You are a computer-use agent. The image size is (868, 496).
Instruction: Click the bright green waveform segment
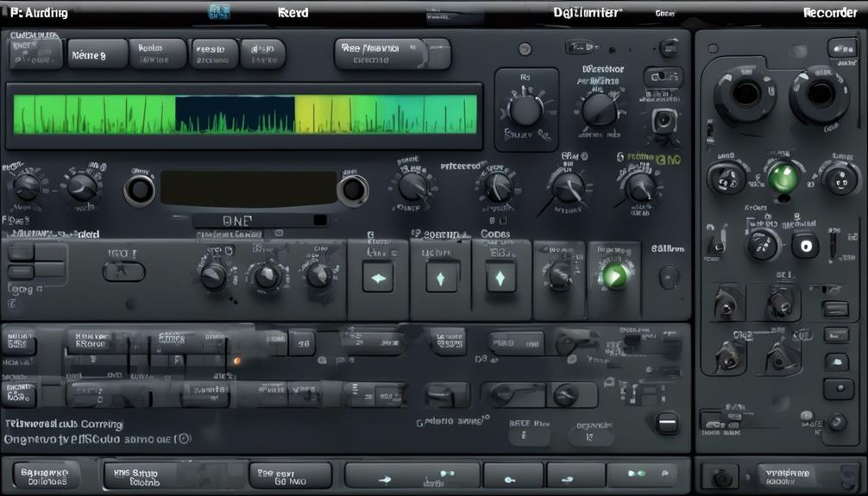tap(95, 114)
